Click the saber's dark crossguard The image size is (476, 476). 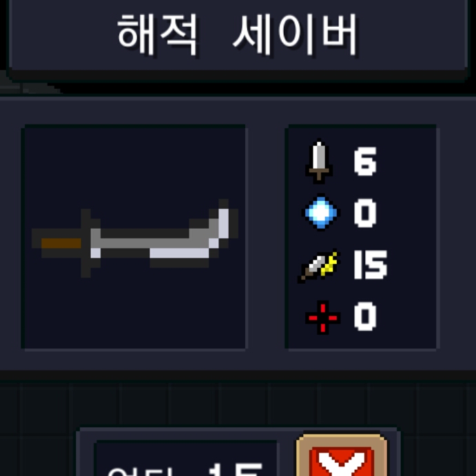click(x=86, y=243)
